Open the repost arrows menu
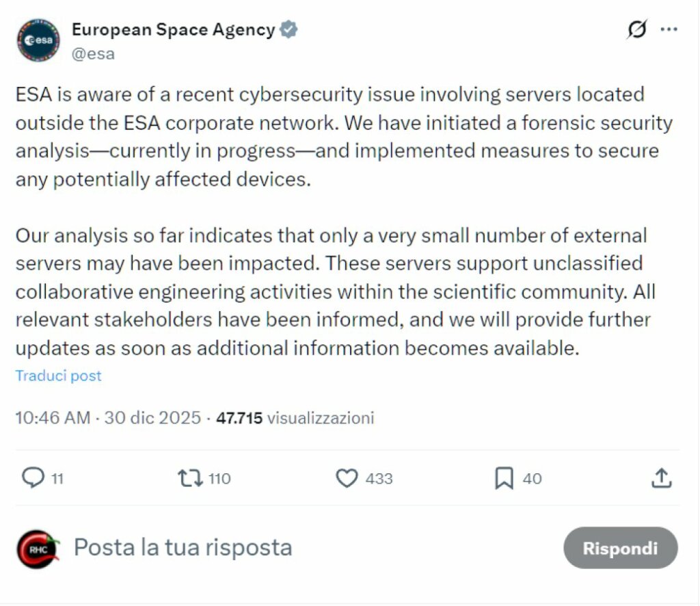Image resolution: width=700 pixels, height=606 pixels. click(190, 478)
